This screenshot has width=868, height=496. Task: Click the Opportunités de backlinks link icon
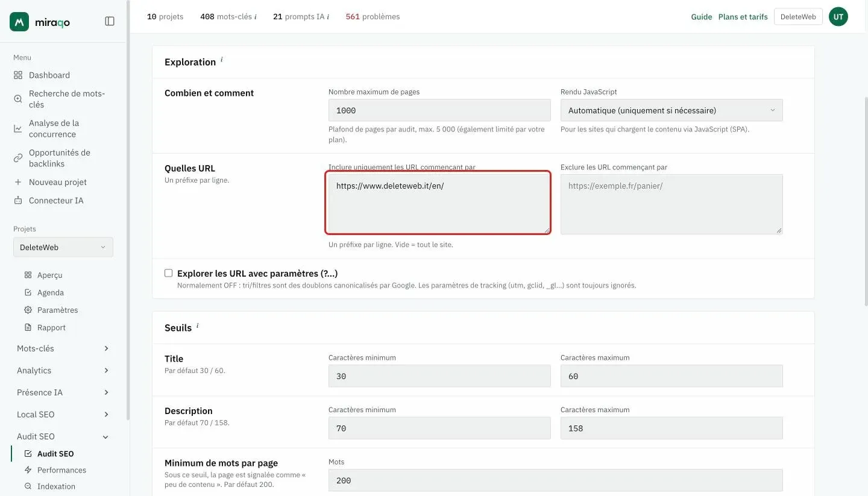[18, 158]
